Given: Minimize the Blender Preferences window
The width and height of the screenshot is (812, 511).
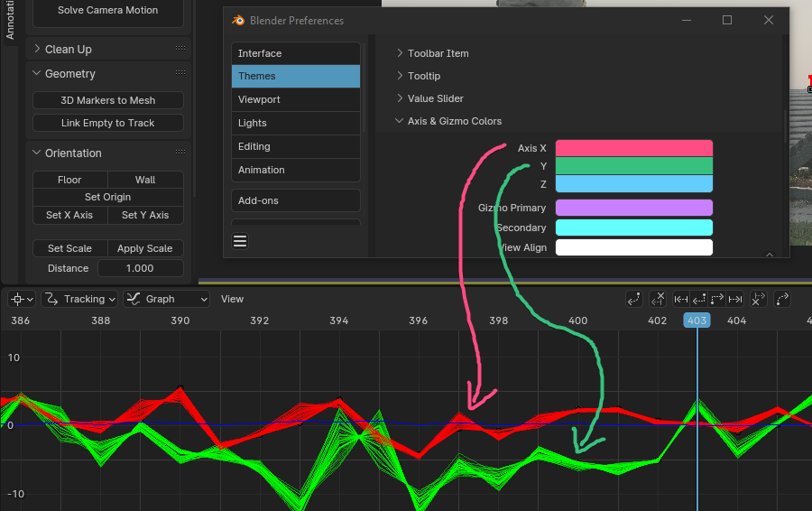Looking at the screenshot, I should [687, 20].
